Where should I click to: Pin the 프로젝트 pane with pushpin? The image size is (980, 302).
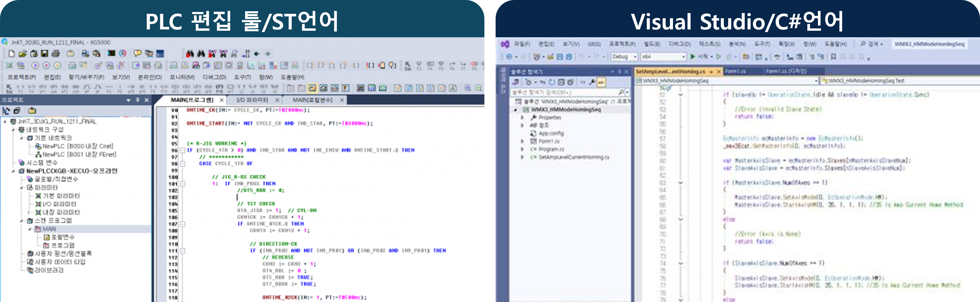tap(137, 100)
